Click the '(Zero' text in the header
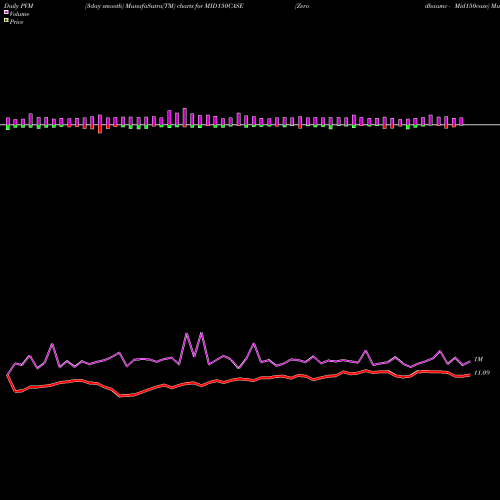The height and width of the screenshot is (500, 500). tap(302, 6)
